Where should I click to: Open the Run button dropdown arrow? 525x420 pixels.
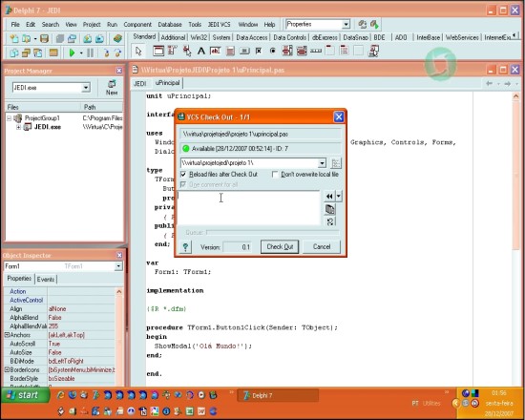point(81,52)
